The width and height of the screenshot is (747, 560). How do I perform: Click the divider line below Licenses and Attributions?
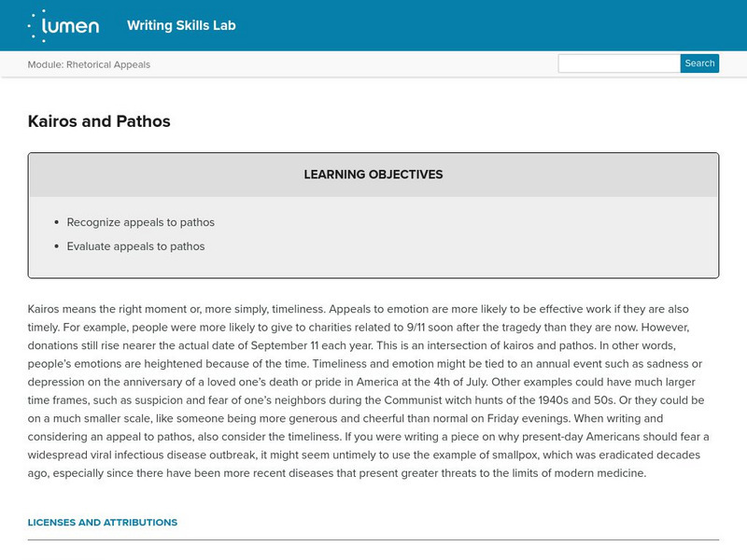click(x=373, y=539)
